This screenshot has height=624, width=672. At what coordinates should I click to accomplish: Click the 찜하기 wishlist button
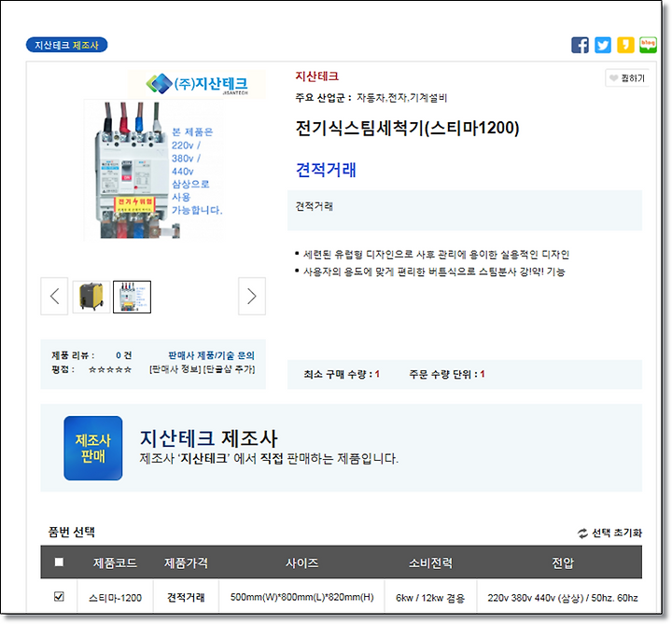[x=627, y=78]
